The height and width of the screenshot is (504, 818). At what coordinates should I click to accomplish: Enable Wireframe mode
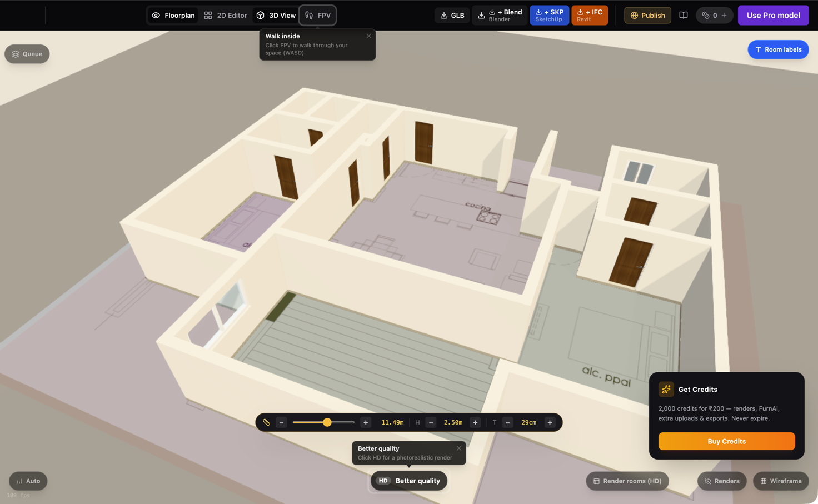coord(781,481)
